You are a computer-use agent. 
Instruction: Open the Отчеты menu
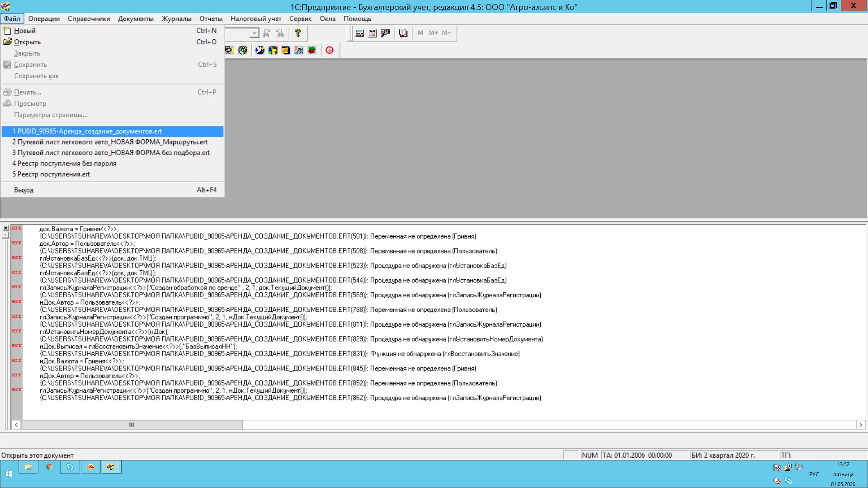(x=211, y=19)
